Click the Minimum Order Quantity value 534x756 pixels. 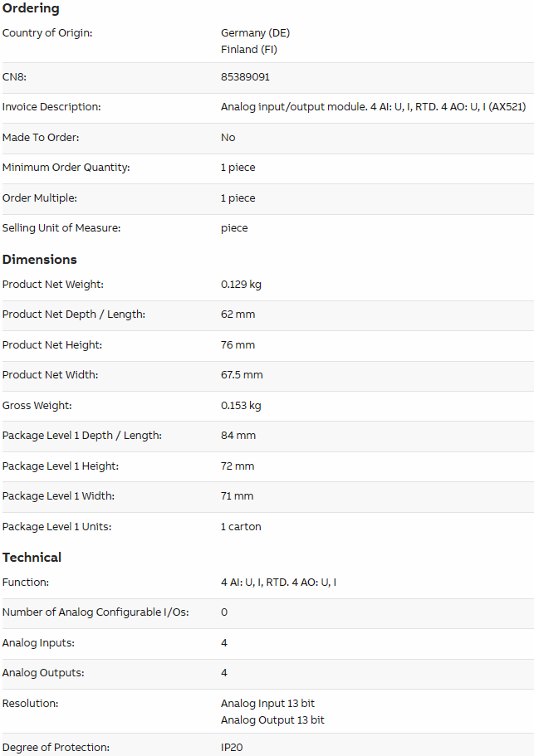tap(238, 168)
